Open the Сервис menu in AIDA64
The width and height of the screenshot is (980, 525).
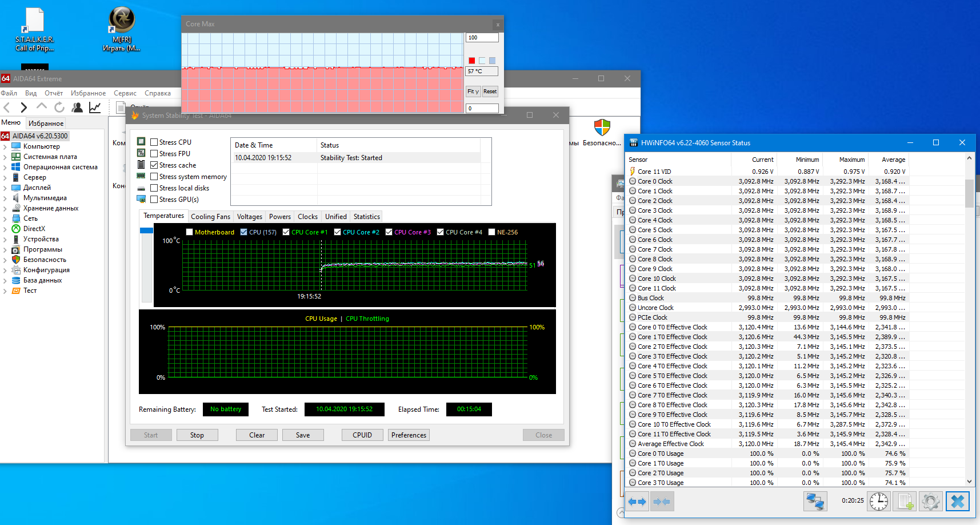tap(125, 93)
